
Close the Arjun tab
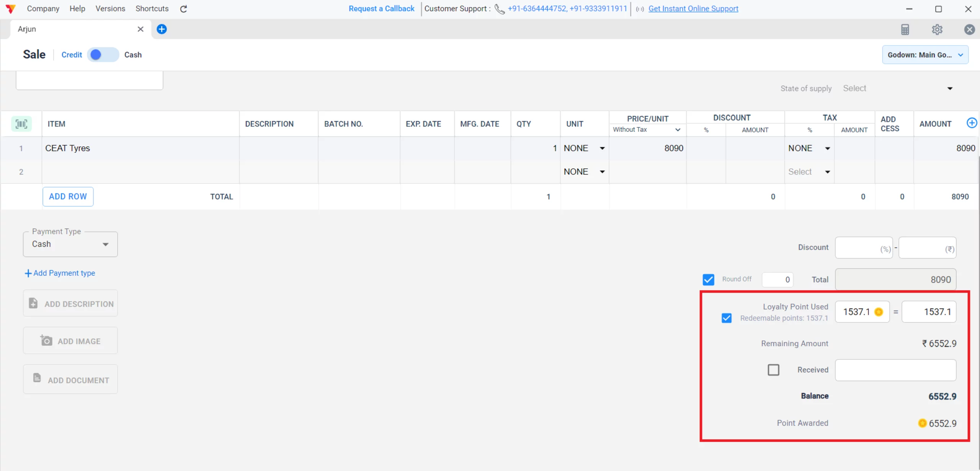(140, 29)
